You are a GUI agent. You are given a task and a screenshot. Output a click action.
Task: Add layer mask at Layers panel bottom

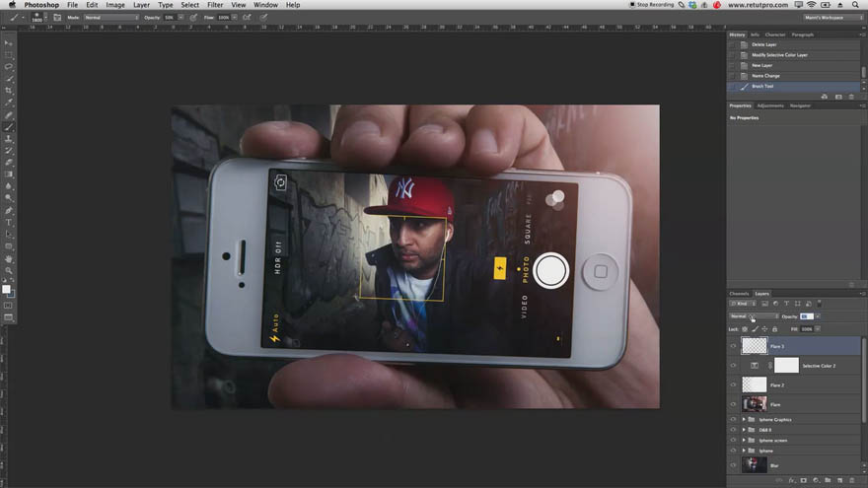pos(803,480)
